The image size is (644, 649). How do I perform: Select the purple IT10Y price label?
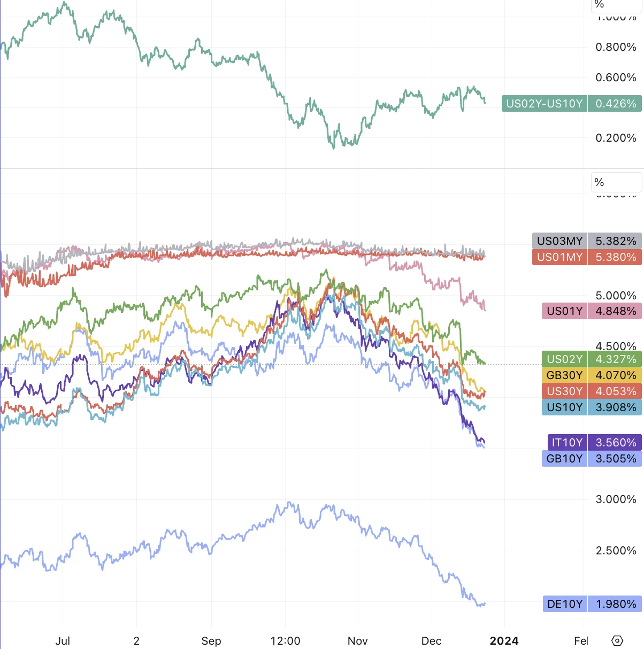pyautogui.click(x=593, y=443)
